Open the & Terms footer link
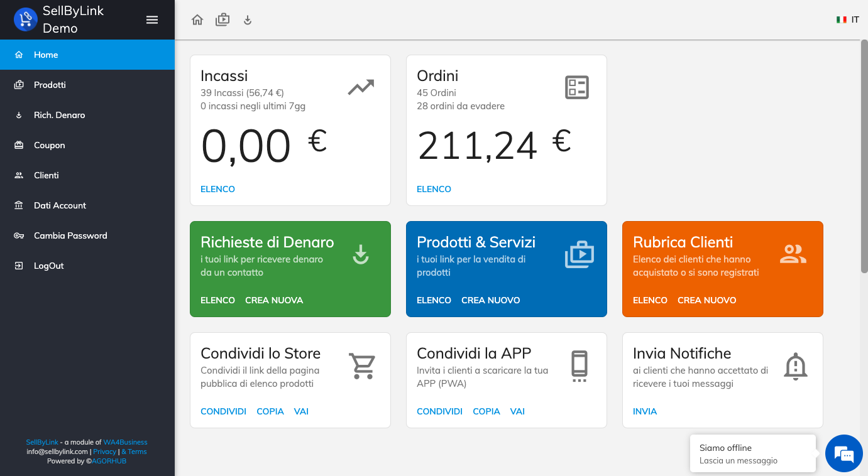868x476 pixels. [134, 452]
